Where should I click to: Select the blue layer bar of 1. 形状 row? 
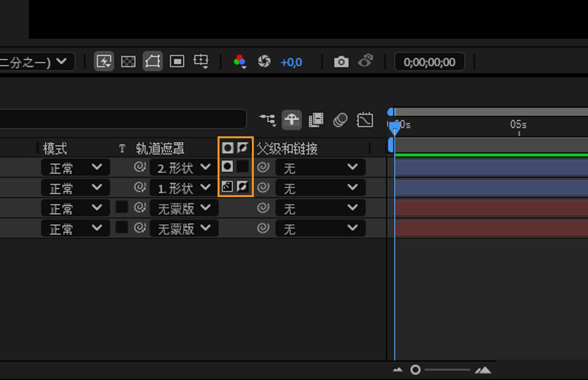(x=491, y=188)
